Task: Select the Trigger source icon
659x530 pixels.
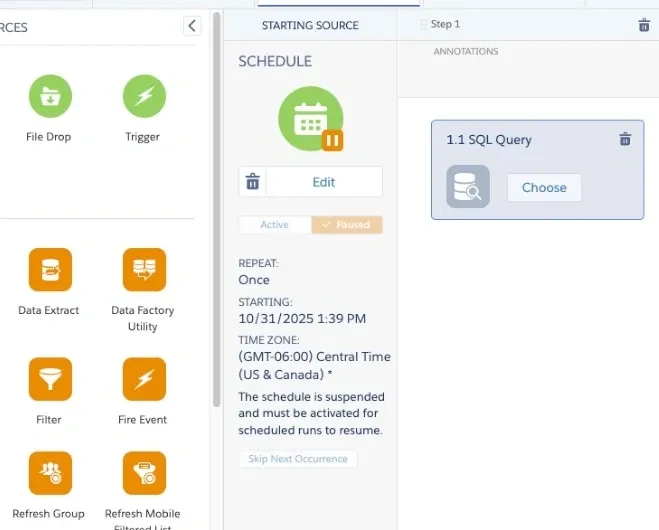Action: 144,96
